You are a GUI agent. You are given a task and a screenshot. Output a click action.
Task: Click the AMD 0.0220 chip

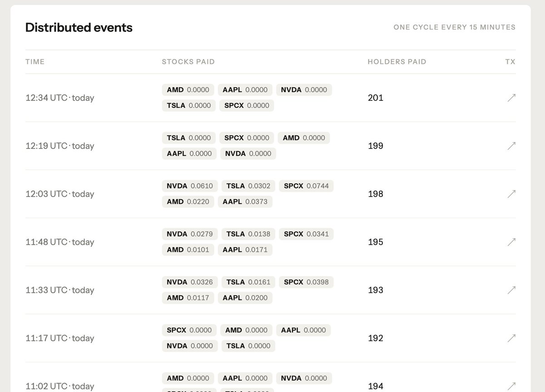coord(188,201)
